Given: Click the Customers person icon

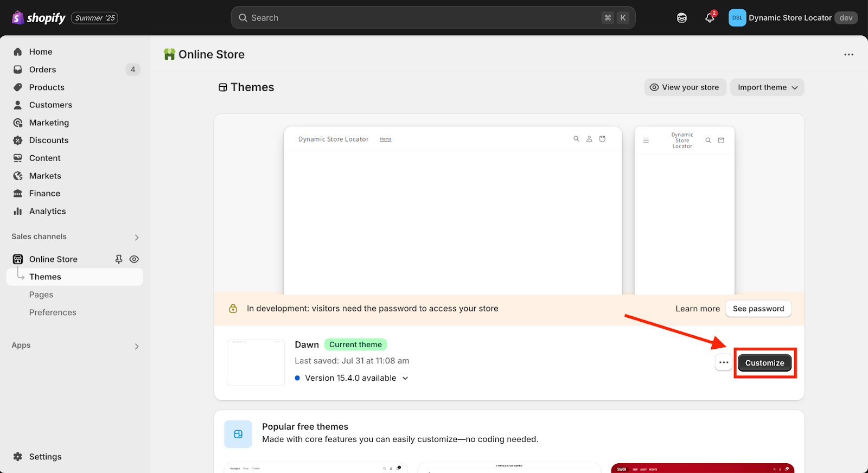Looking at the screenshot, I should click(x=18, y=105).
